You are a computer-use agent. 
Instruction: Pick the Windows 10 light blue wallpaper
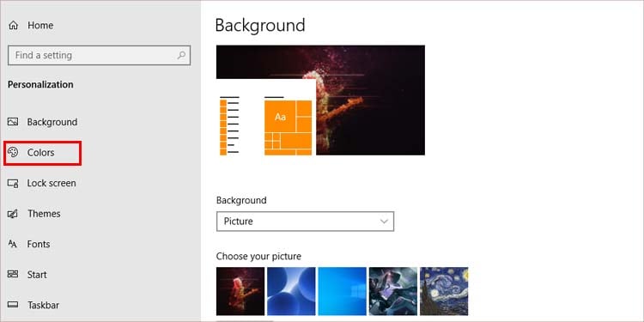pos(342,291)
